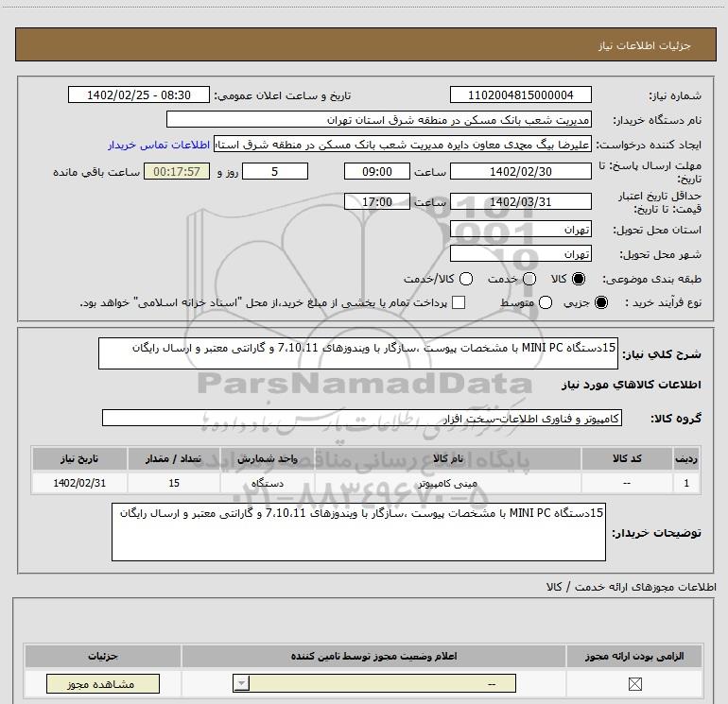Select the متوسط purchase type radio
The image size is (728, 704).
tap(546, 303)
